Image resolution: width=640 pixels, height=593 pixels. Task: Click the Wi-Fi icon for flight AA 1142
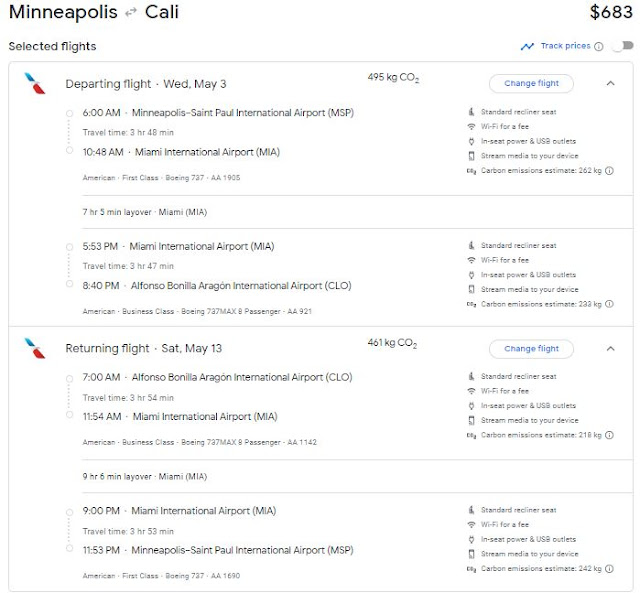pos(471,391)
